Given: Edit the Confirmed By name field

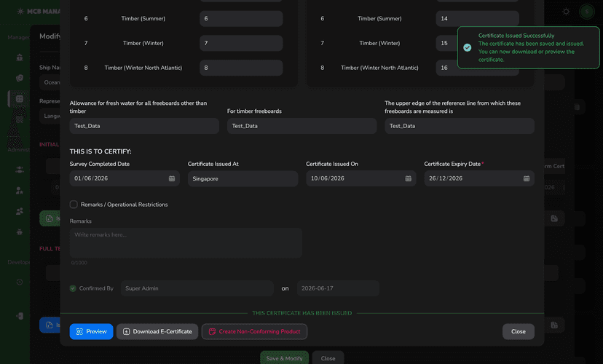Looking at the screenshot, I should coord(197,288).
